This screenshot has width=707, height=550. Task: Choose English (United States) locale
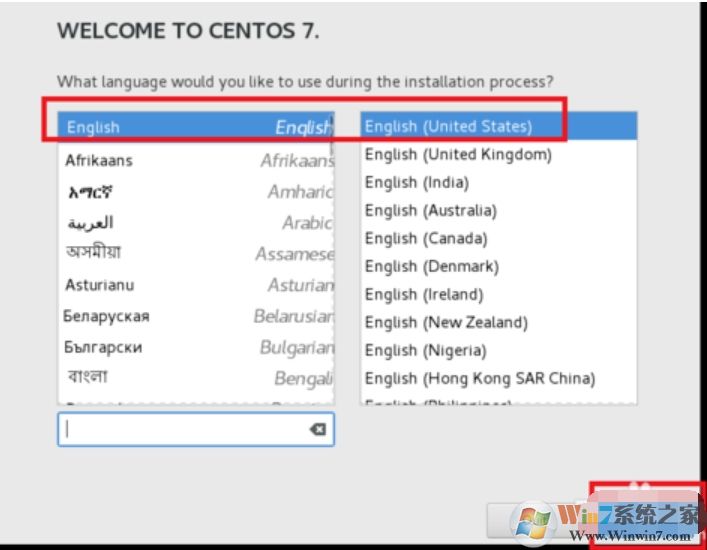click(x=498, y=126)
